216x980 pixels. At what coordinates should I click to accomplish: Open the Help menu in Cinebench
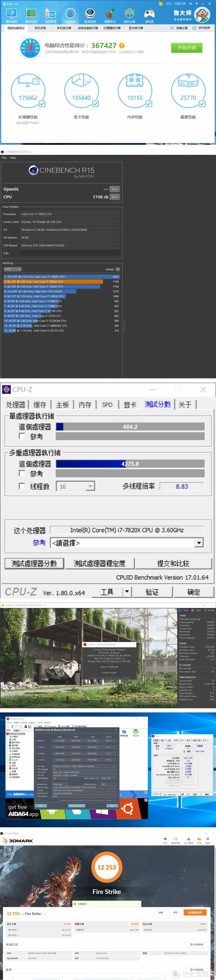click(x=13, y=157)
